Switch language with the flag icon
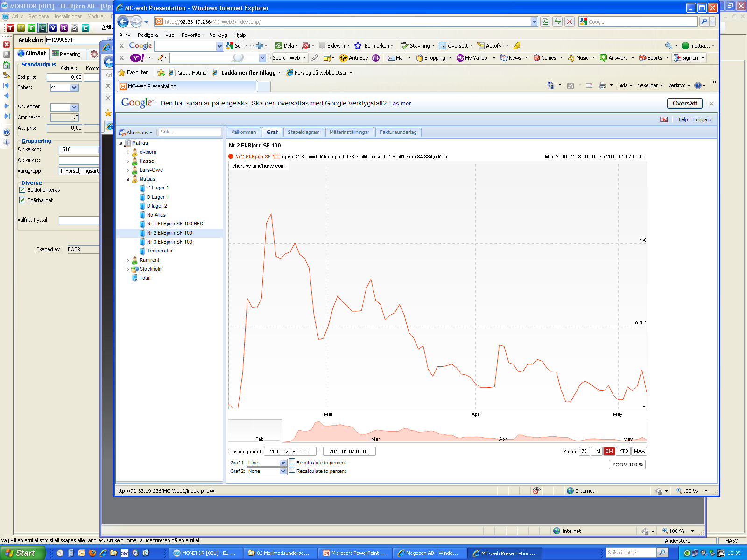The height and width of the screenshot is (560, 747). (664, 119)
